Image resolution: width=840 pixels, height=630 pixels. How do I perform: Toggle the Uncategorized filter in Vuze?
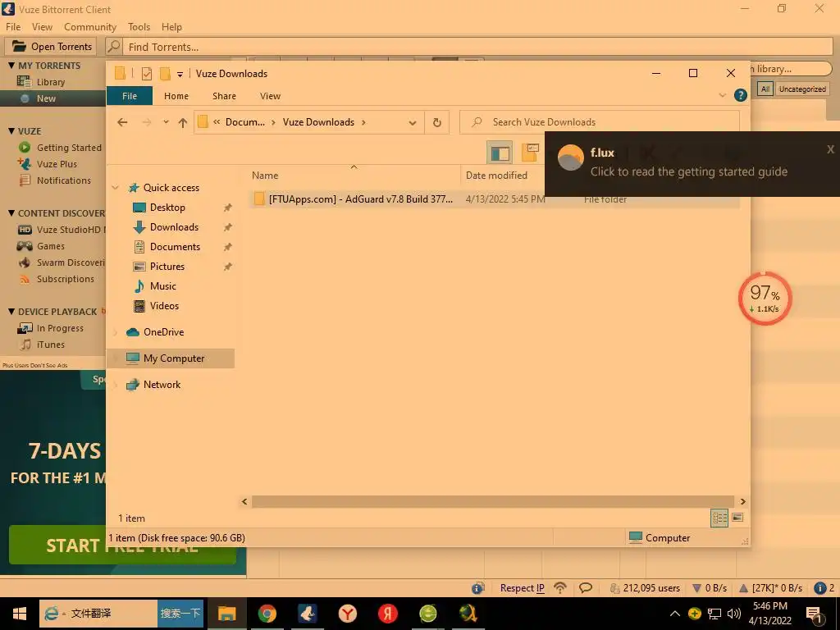802,89
